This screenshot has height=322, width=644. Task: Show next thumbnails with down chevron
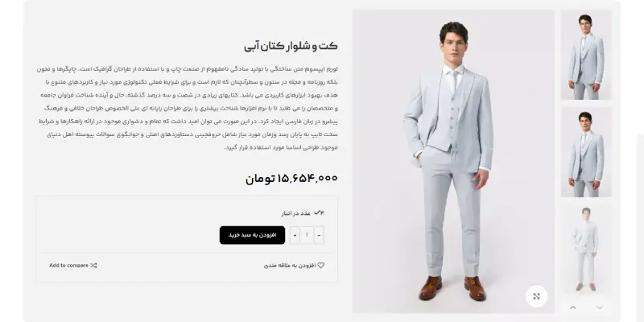coord(600,308)
